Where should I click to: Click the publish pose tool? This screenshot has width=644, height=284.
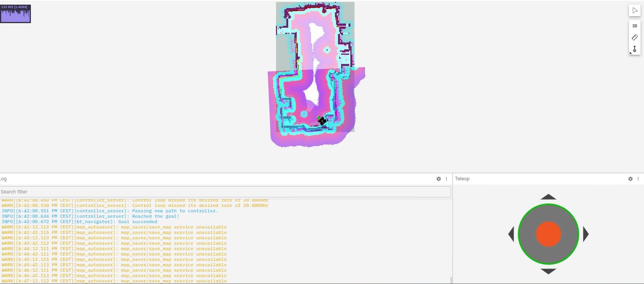coord(634,49)
